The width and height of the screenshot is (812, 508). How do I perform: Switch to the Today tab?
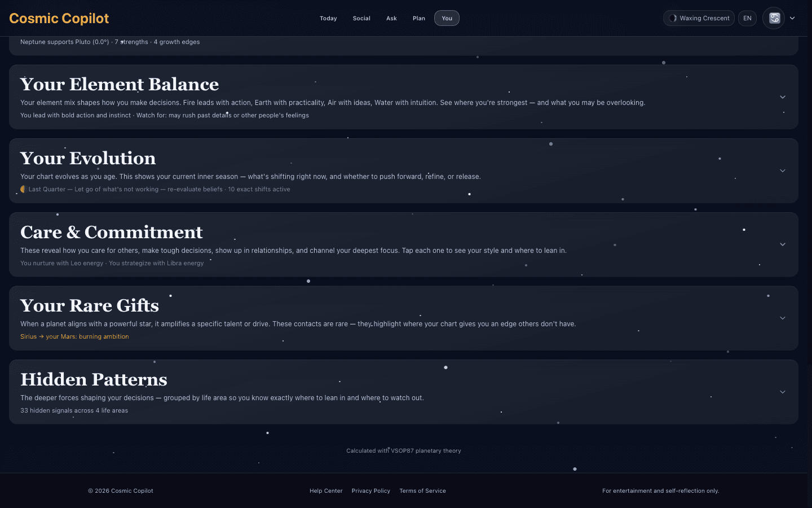click(328, 18)
